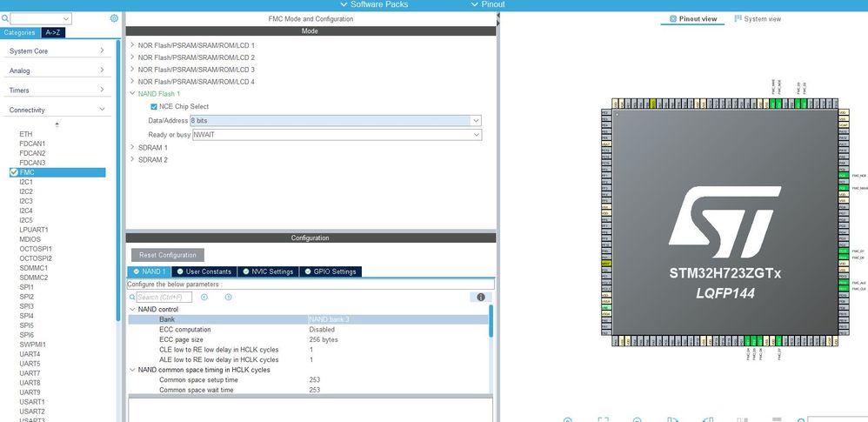Expand NOR Flash/PSRAM/SRAM/ROM/LCD 1
This screenshot has width=868, height=422.
(x=132, y=45)
